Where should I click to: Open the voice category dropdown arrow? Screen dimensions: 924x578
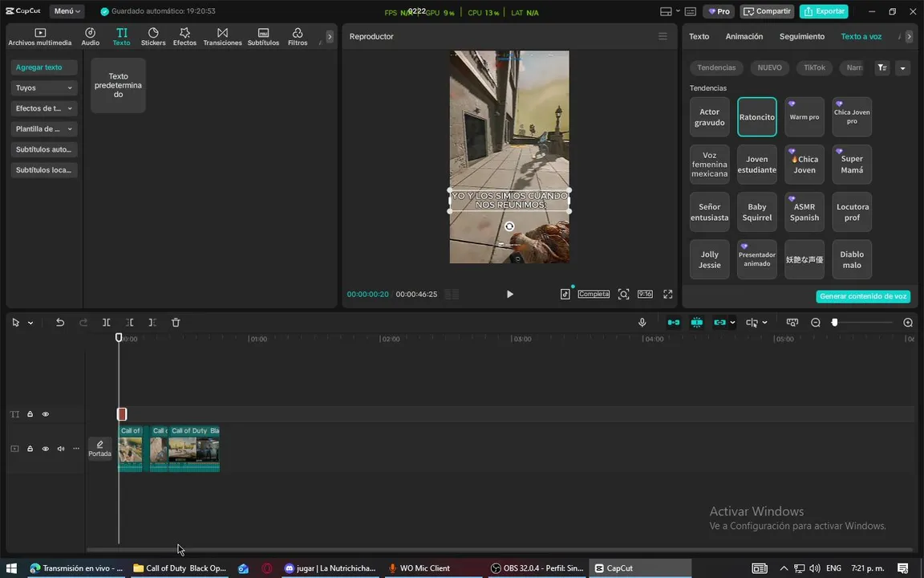[903, 68]
